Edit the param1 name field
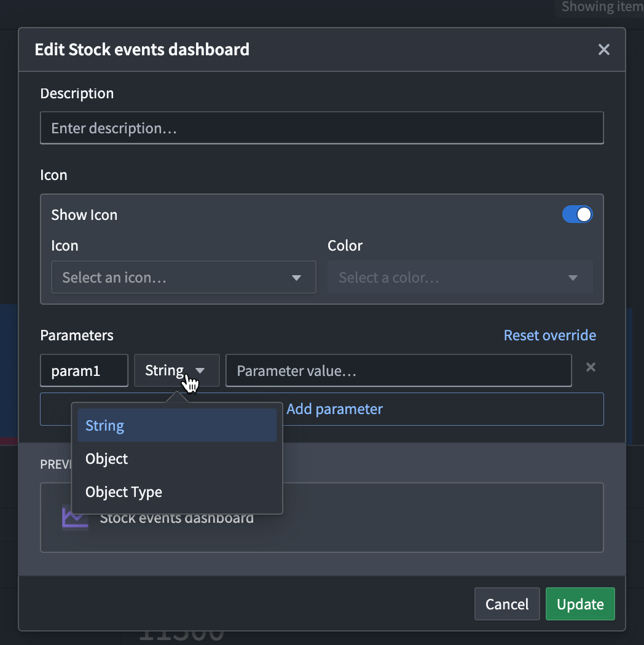The width and height of the screenshot is (644, 645). [x=84, y=370]
